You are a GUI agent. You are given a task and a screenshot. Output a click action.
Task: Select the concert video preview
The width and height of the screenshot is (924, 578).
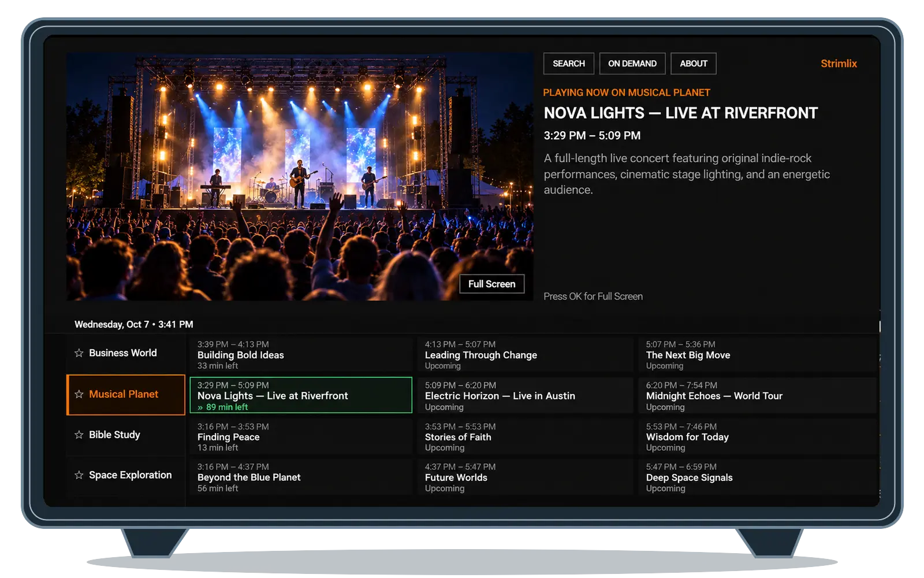pyautogui.click(x=300, y=177)
